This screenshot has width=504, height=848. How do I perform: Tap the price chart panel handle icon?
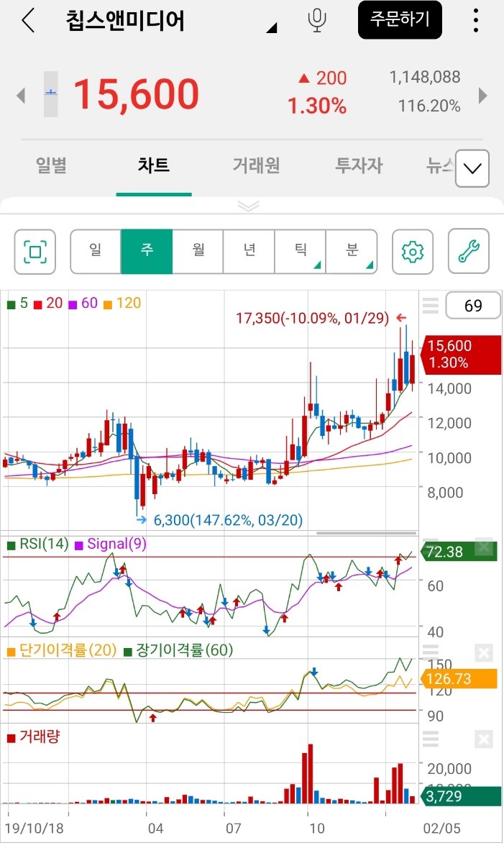click(x=431, y=306)
